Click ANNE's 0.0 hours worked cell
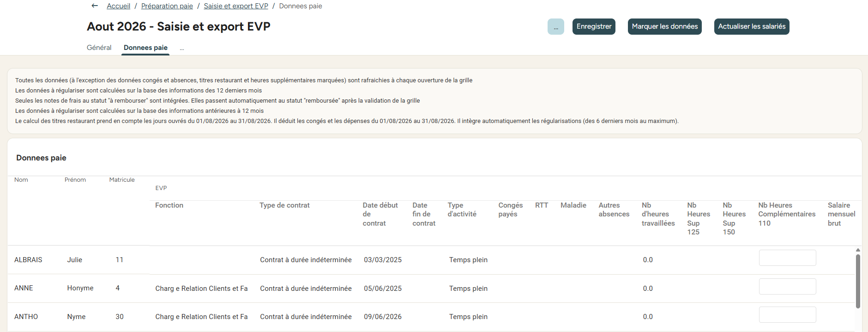Screen dimensions: 868x332 click(x=648, y=289)
